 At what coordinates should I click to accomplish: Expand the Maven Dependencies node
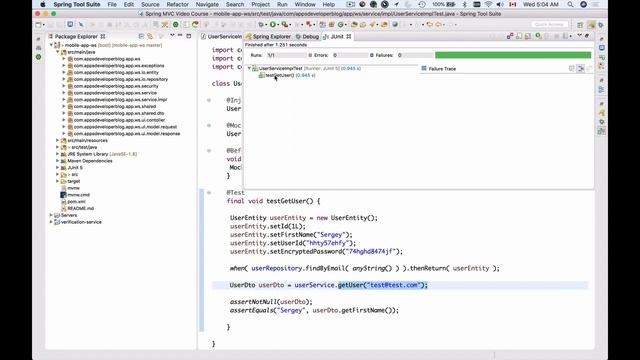(58, 161)
